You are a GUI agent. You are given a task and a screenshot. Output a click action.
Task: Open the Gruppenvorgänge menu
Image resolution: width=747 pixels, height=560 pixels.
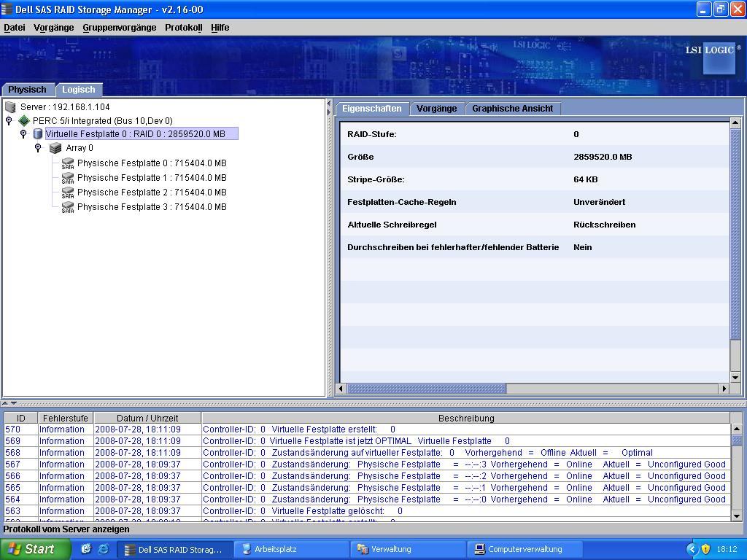120,28
